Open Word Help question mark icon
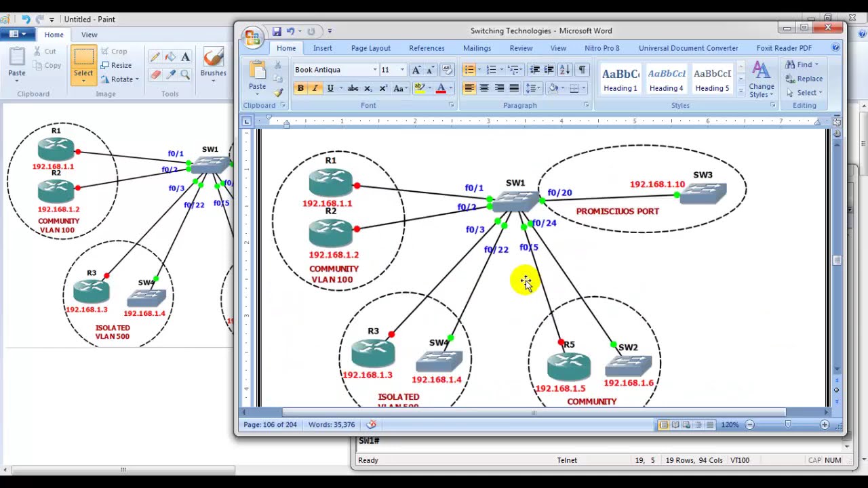 click(x=835, y=47)
